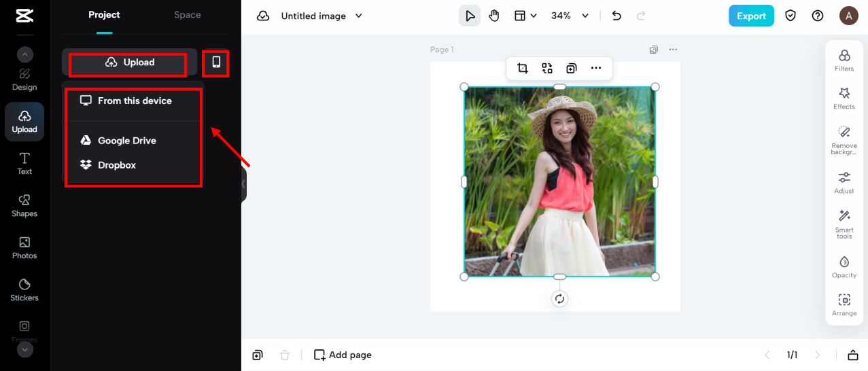This screenshot has height=371, width=868.
Task: Click the 1/1 page indicator
Action: pyautogui.click(x=792, y=355)
